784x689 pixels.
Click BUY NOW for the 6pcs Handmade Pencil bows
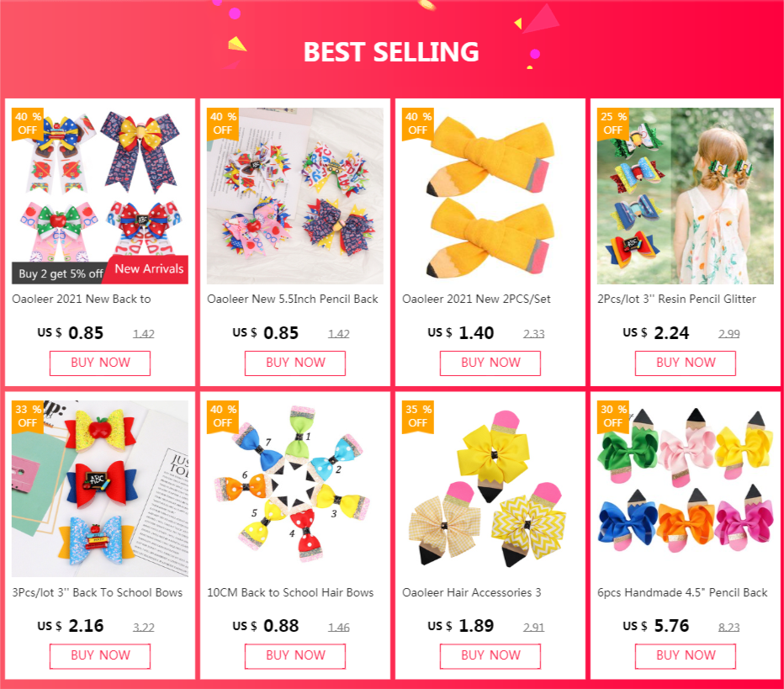(x=686, y=656)
